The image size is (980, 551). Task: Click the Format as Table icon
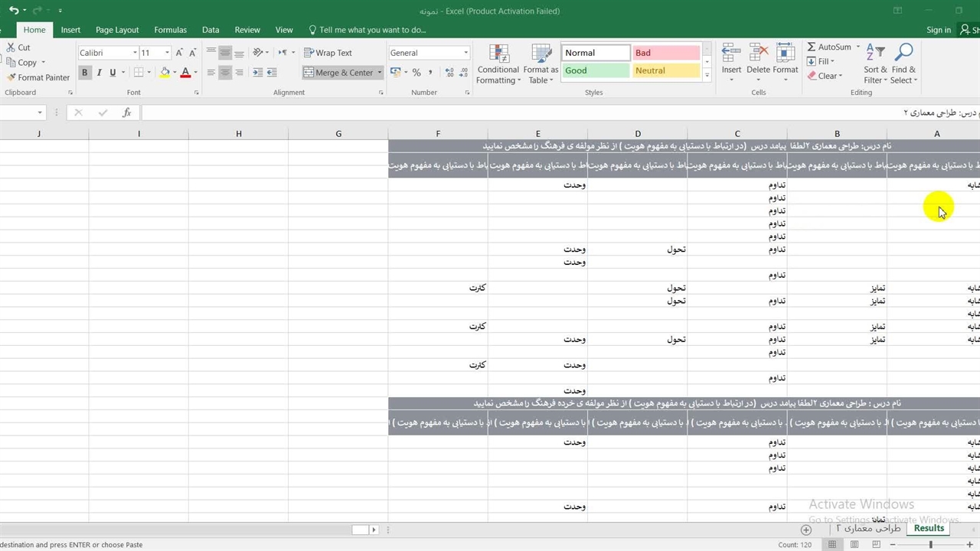coord(541,64)
